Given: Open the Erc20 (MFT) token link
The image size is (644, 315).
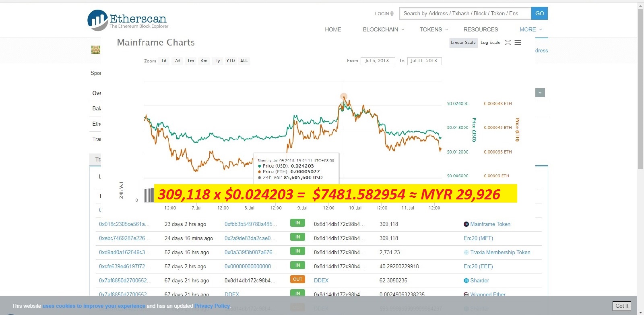Looking at the screenshot, I should tap(478, 238).
